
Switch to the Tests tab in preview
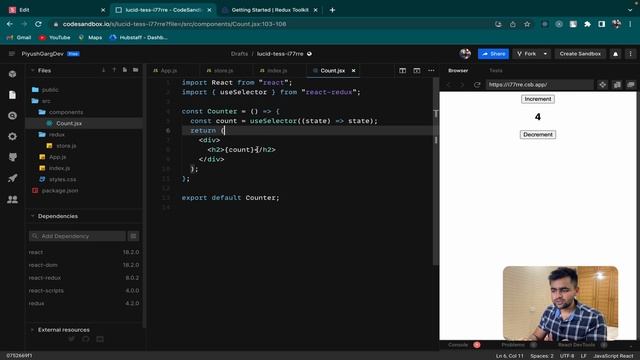(496, 71)
